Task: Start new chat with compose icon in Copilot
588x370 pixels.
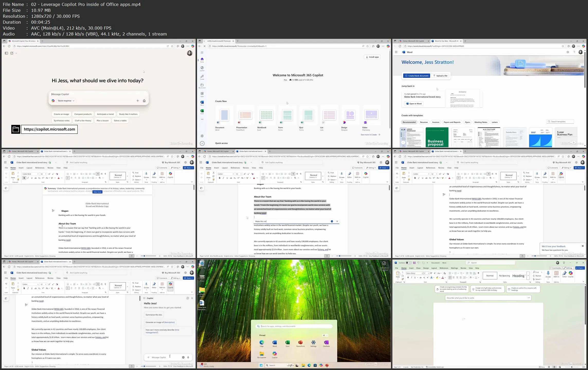Action: [12, 53]
